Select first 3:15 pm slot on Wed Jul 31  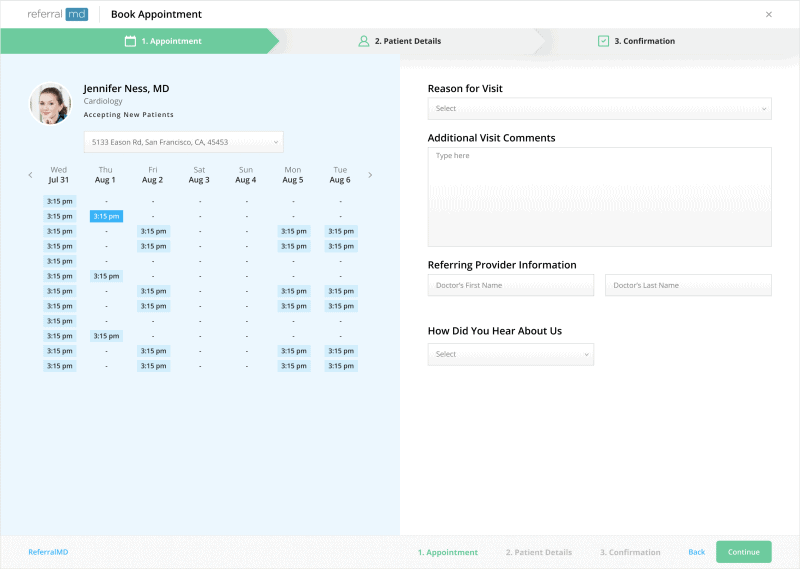pyautogui.click(x=60, y=201)
